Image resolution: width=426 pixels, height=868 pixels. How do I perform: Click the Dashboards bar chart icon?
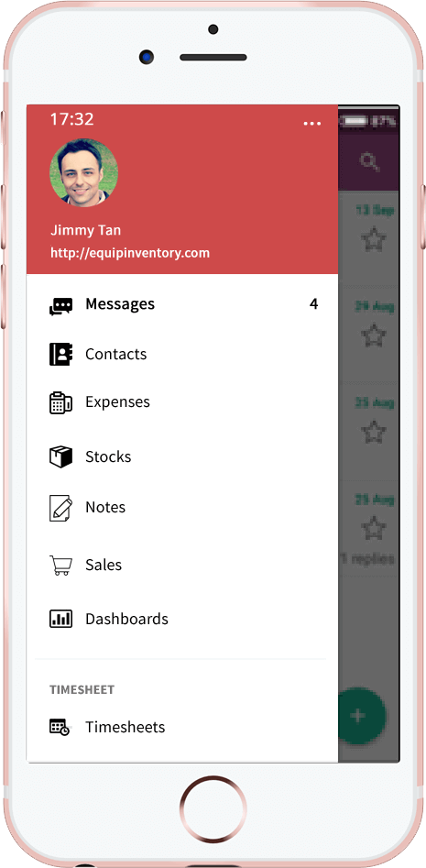[60, 619]
